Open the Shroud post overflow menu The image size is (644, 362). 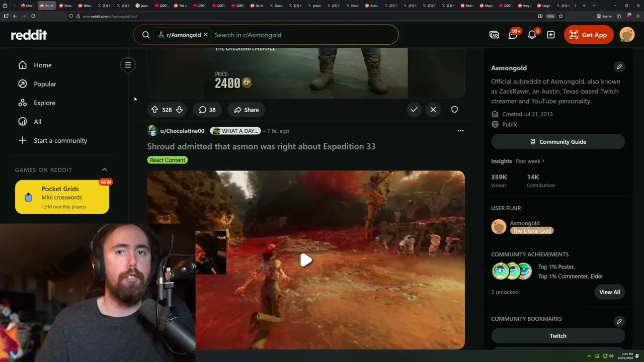point(460,131)
